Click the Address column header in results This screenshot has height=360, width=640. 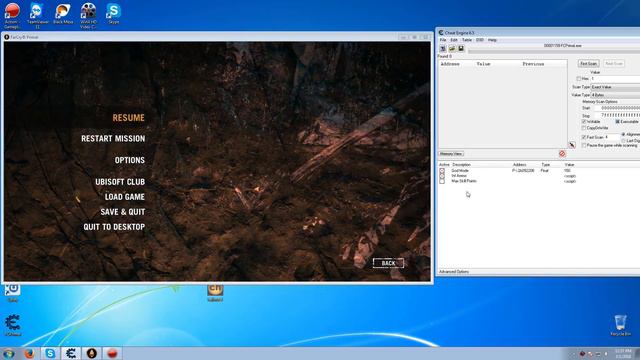coord(450,64)
